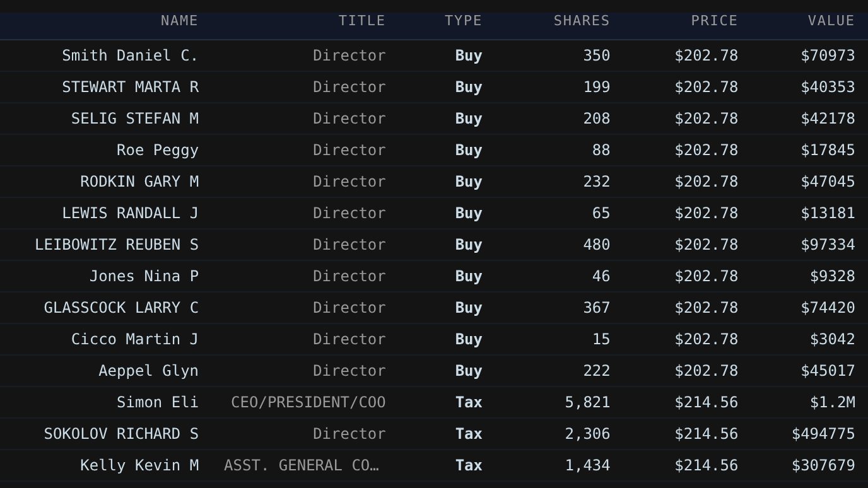Select the $494775 value cell
Image resolution: width=868 pixels, height=488 pixels.
pos(823,434)
